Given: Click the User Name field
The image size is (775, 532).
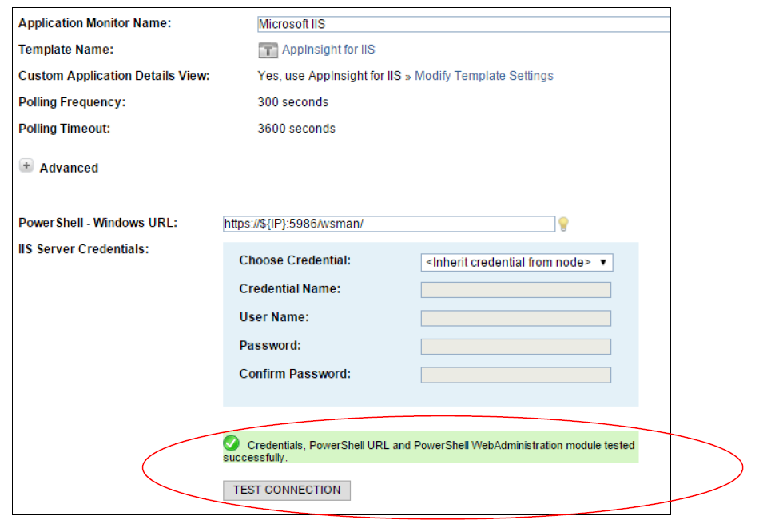Looking at the screenshot, I should (515, 318).
